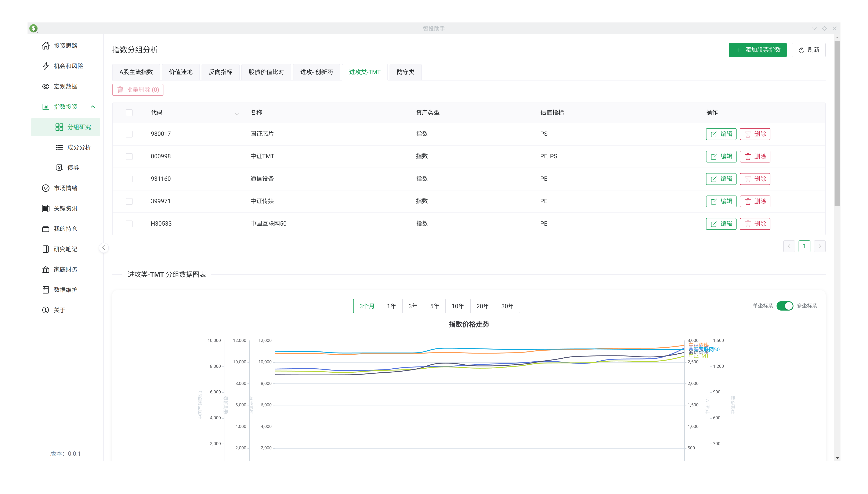Collapse the sidebar with the arrow handle
868x494 pixels.
104,248
